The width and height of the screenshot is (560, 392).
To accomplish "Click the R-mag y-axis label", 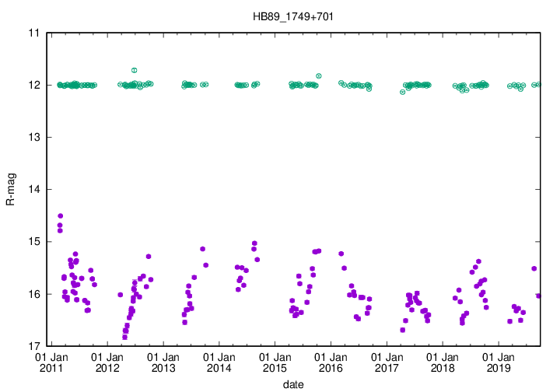I will coord(10,190).
